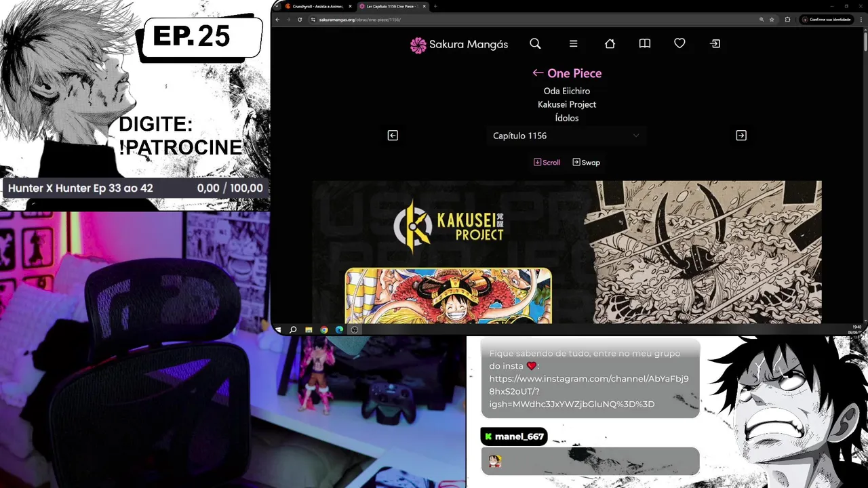868x488 pixels.
Task: Open File Explorer from the taskbar
Action: (309, 330)
